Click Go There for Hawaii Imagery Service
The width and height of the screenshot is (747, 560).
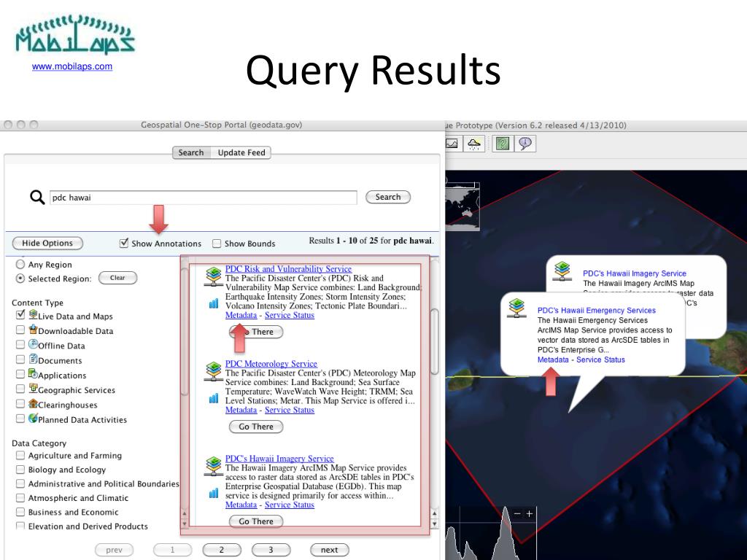256,521
